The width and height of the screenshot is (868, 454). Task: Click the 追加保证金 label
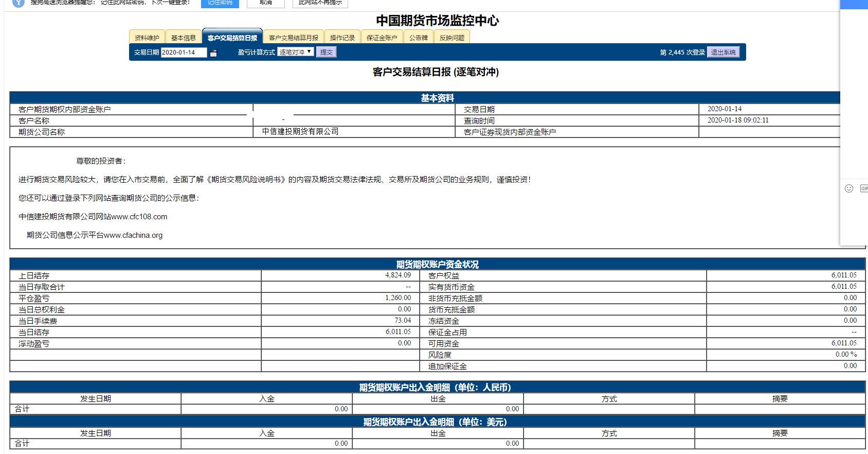click(x=447, y=366)
